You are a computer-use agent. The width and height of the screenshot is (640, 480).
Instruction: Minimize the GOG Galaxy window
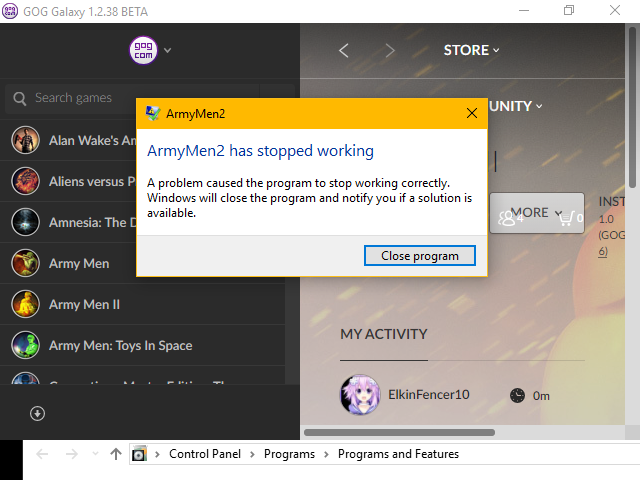tap(524, 11)
